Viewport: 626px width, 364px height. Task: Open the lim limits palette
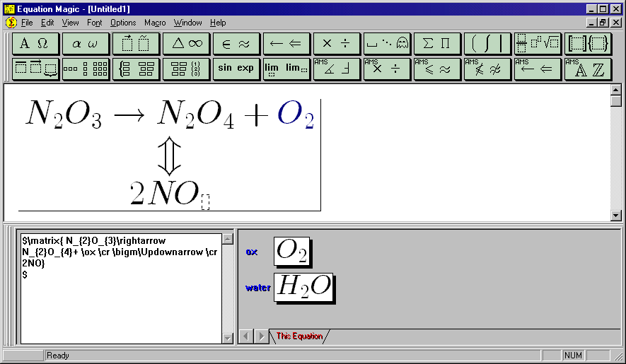[x=286, y=69]
